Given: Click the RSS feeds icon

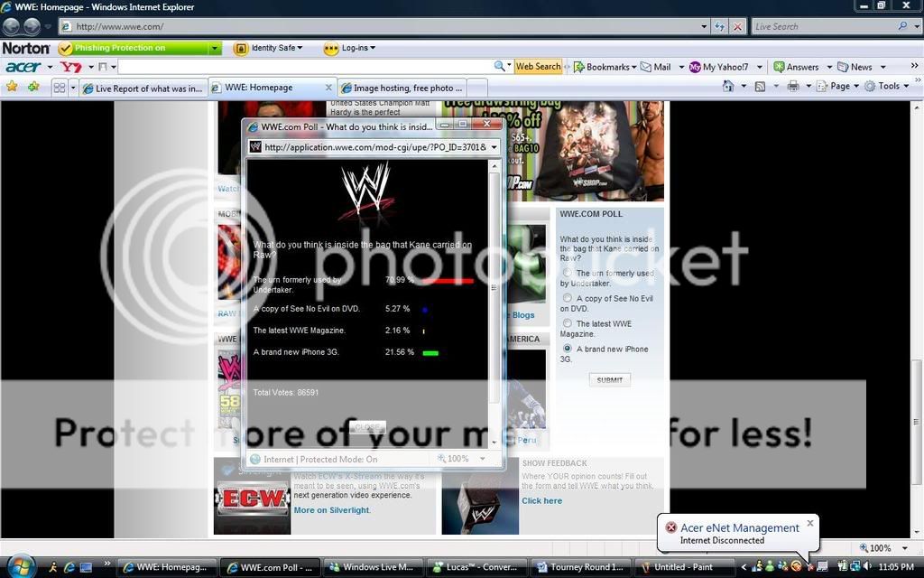Looking at the screenshot, I should click(x=760, y=87).
